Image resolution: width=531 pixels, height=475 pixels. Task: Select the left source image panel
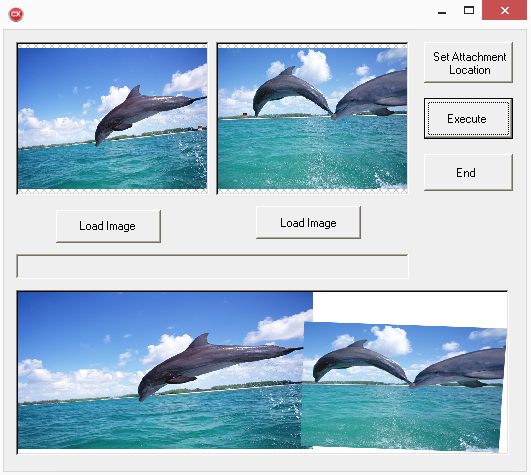(x=112, y=118)
